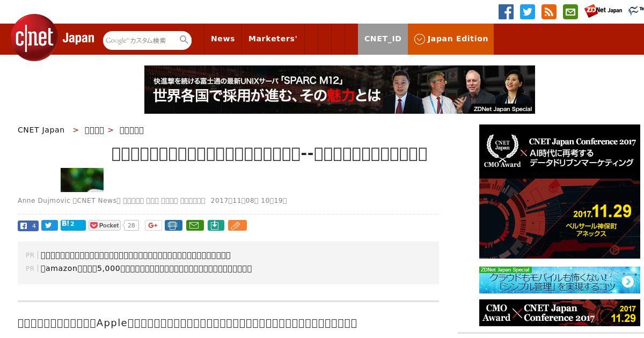The image size is (644, 338).
Task: Share article via Facebook button showing 4
Action: point(28,226)
